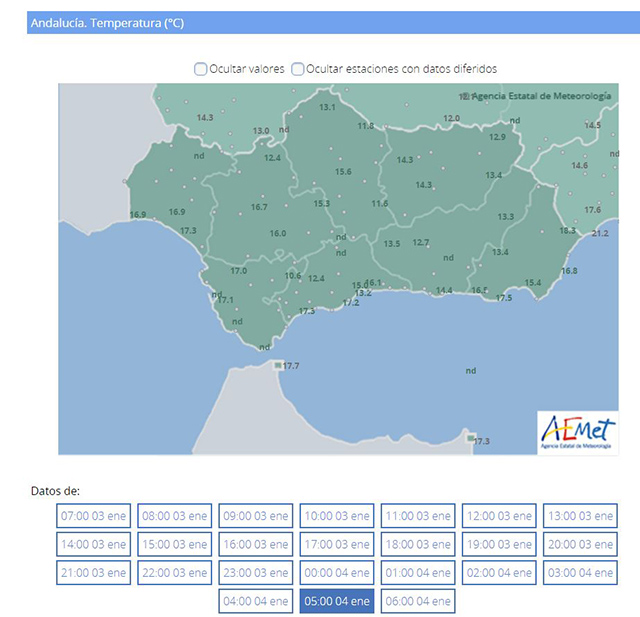The width and height of the screenshot is (640, 617).
Task: Select the 07:00 03 ene time
Action: click(x=93, y=516)
